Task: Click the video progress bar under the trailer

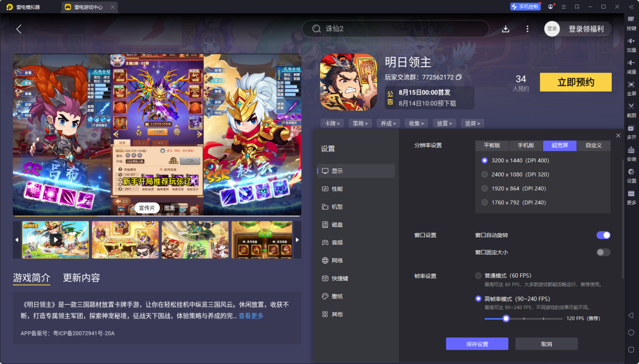Action: (157, 216)
